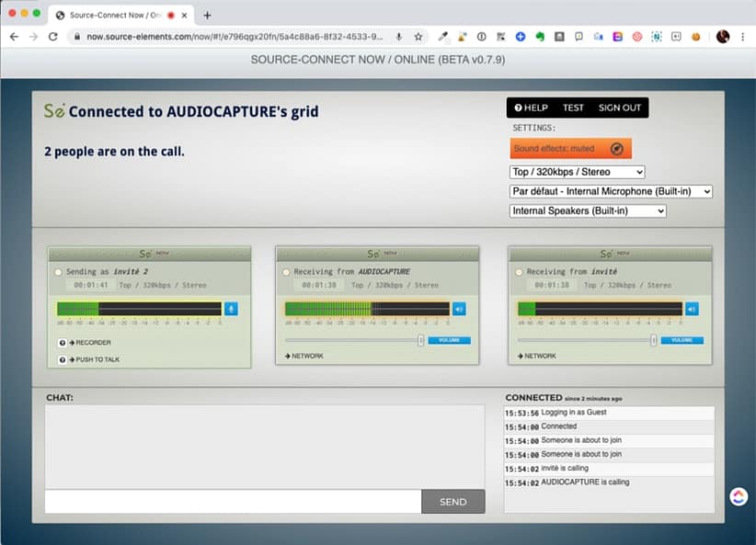Click the red target extension icon

pyautogui.click(x=637, y=37)
